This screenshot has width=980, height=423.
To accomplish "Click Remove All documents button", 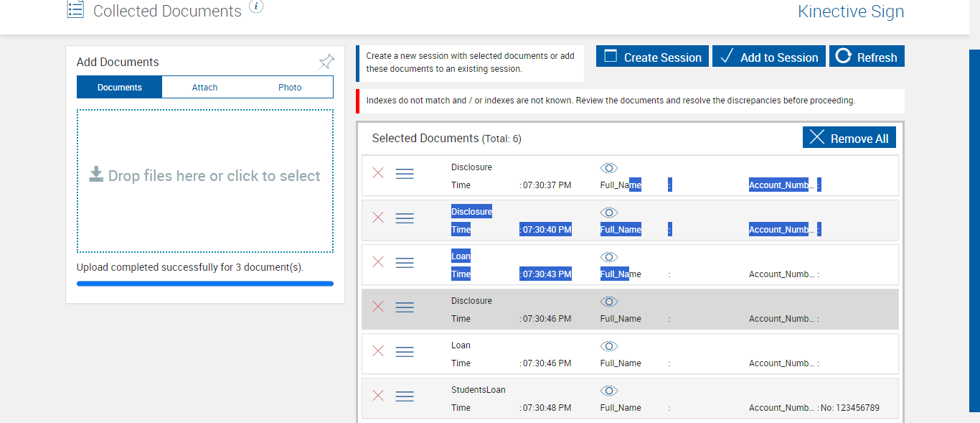I will (849, 138).
